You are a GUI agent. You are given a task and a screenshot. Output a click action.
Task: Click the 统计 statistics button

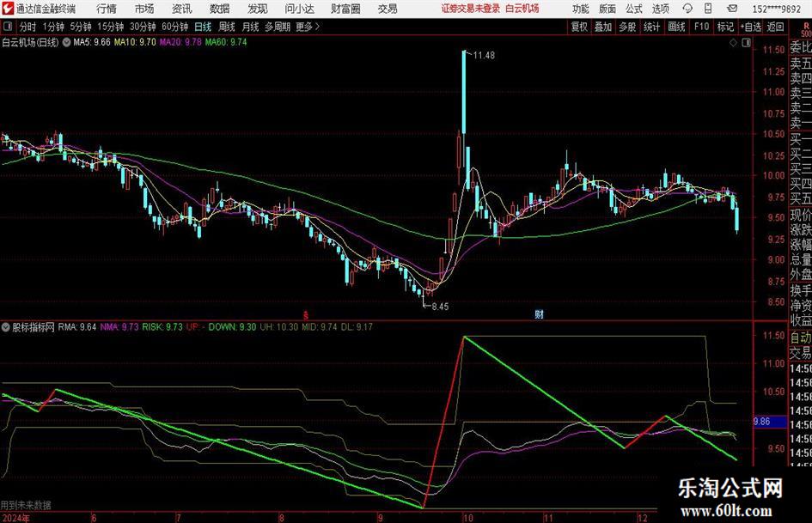click(x=651, y=27)
